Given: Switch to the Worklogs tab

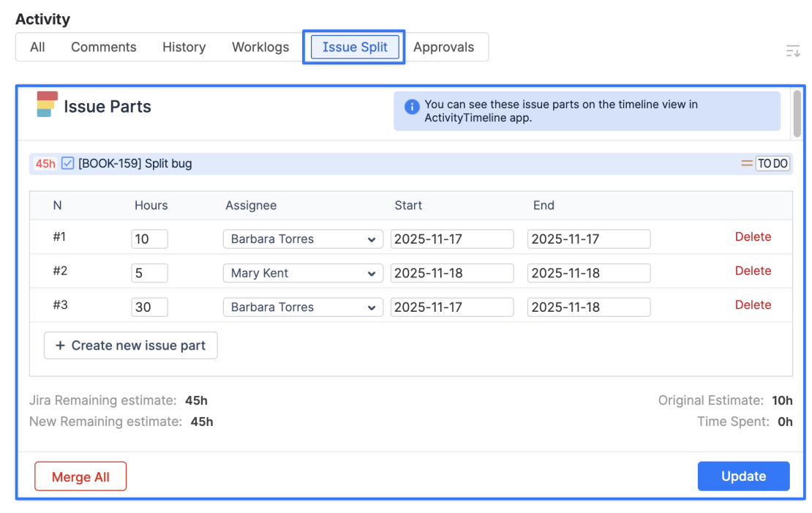Looking at the screenshot, I should 260,47.
